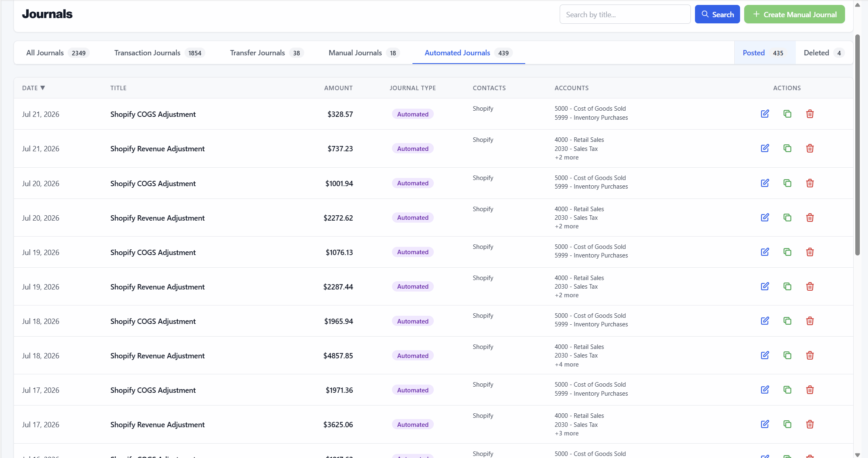Open Jul 21 Shopify COGS Adjustment title

pyautogui.click(x=153, y=114)
